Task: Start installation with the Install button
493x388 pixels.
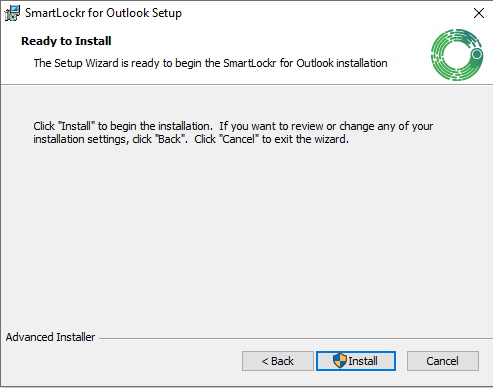Action: (x=356, y=361)
